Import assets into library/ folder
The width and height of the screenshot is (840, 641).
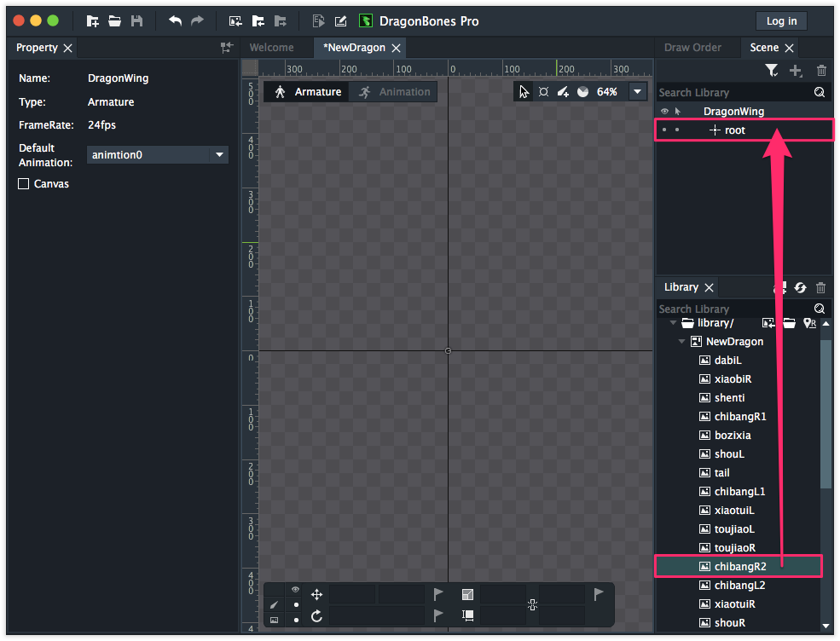[x=768, y=323]
